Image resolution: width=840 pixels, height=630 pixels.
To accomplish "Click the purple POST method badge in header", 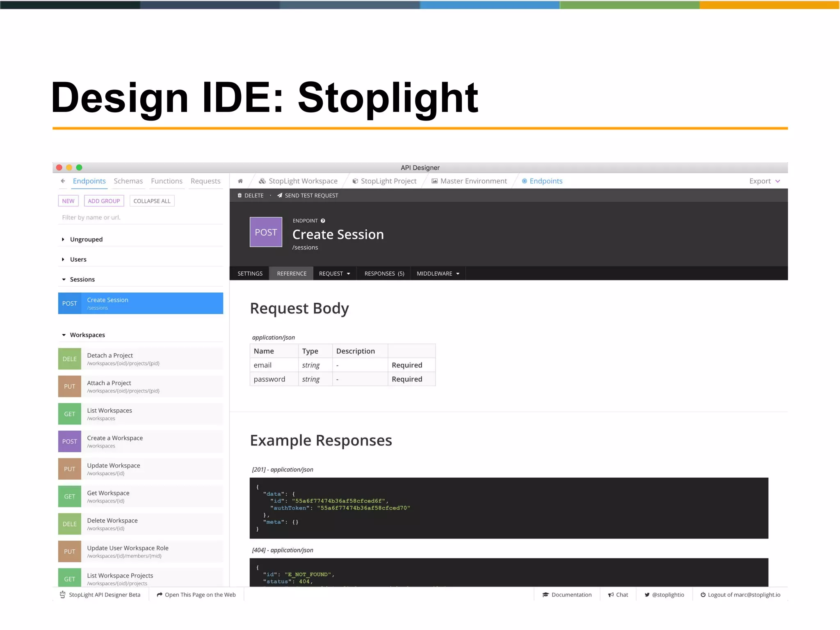I will click(x=266, y=232).
